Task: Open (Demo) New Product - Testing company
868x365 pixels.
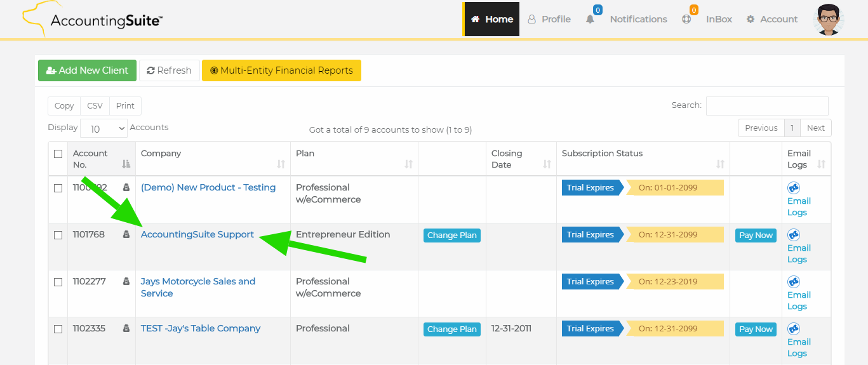Action: tap(208, 188)
